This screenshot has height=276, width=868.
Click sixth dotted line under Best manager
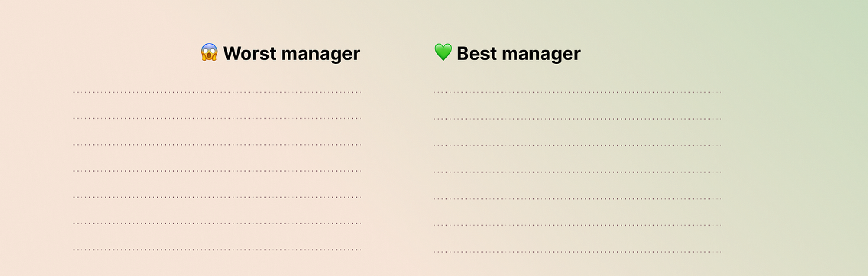[578, 225]
